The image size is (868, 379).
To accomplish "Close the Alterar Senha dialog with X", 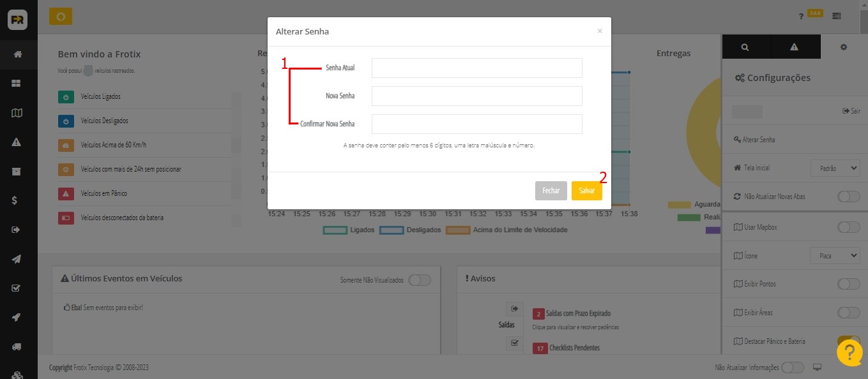I will 599,31.
